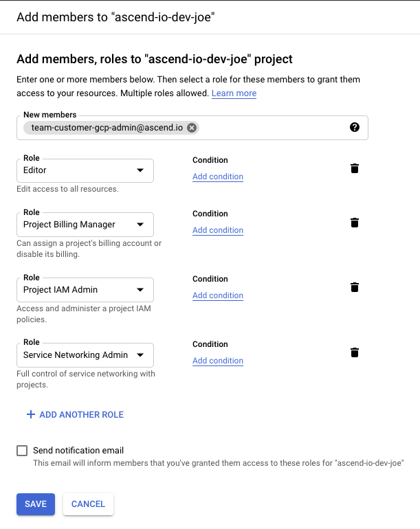Viewport: 420px width, 529px height.
Task: Add condition for Service Networking Admin
Action: [x=218, y=361]
